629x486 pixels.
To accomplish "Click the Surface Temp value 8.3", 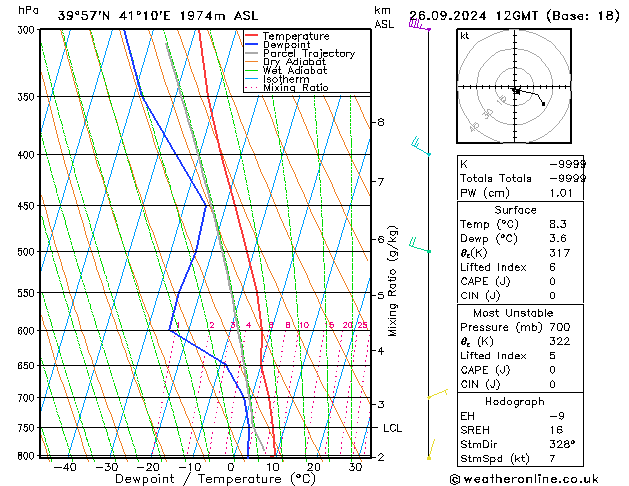I will [x=558, y=224].
